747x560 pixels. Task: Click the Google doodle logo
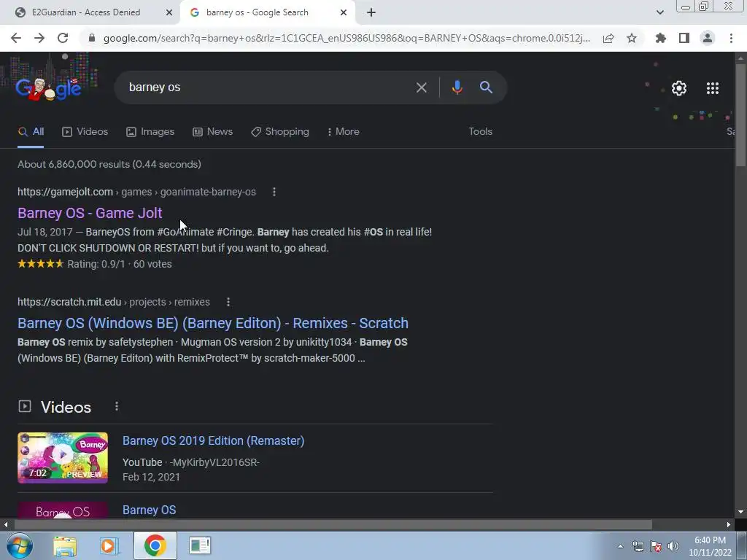(49, 88)
